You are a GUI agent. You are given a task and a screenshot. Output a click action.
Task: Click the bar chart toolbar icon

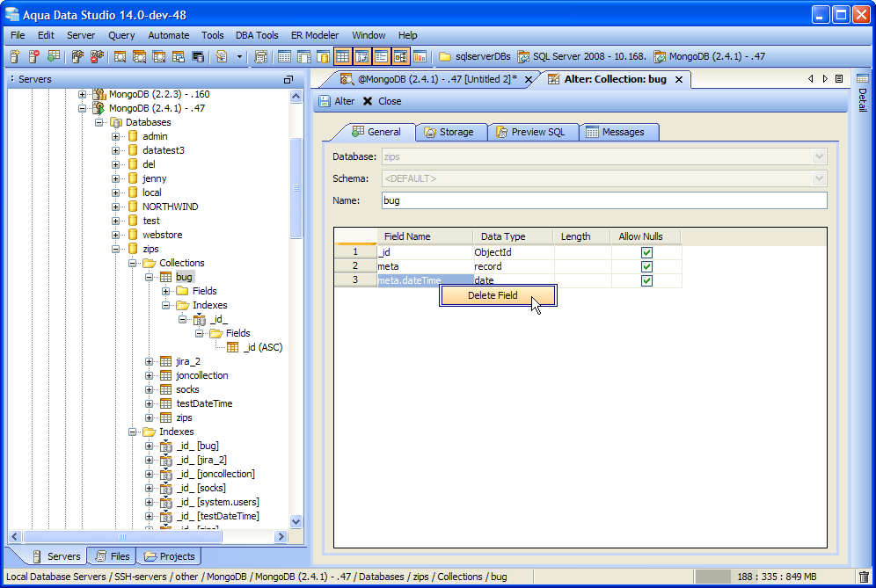coord(420,56)
